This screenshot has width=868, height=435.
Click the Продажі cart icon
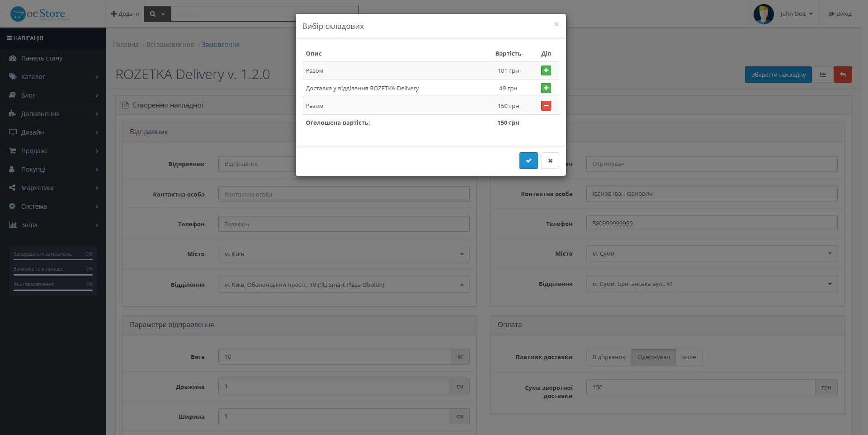pos(12,151)
